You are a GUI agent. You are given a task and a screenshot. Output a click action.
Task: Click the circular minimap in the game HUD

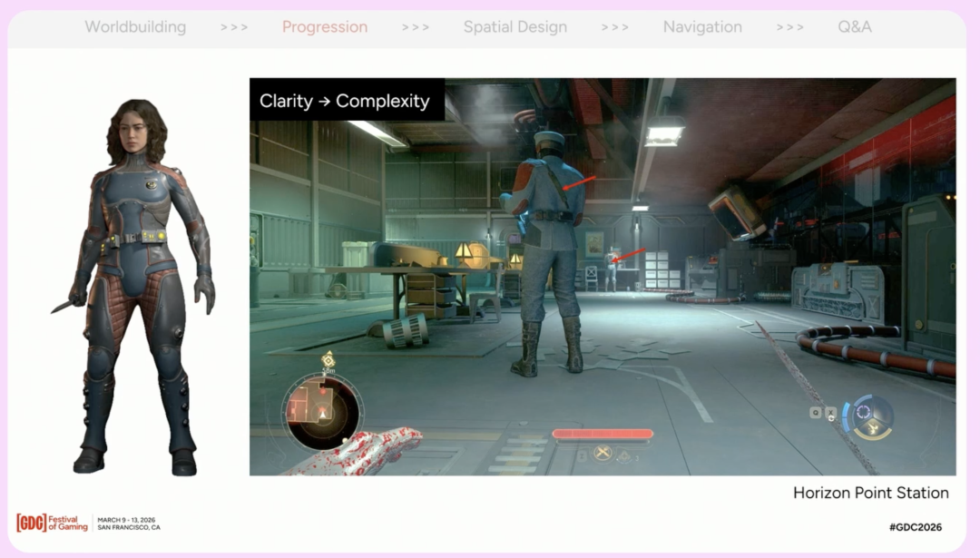pos(322,413)
